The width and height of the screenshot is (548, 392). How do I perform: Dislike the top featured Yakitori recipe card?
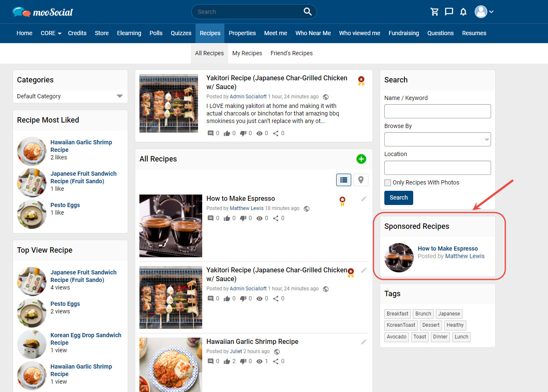pos(243,133)
